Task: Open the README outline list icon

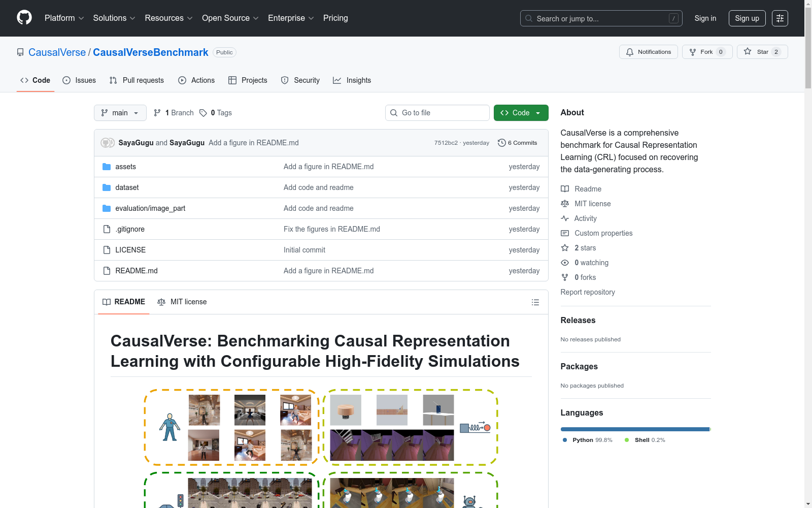Action: point(535,302)
